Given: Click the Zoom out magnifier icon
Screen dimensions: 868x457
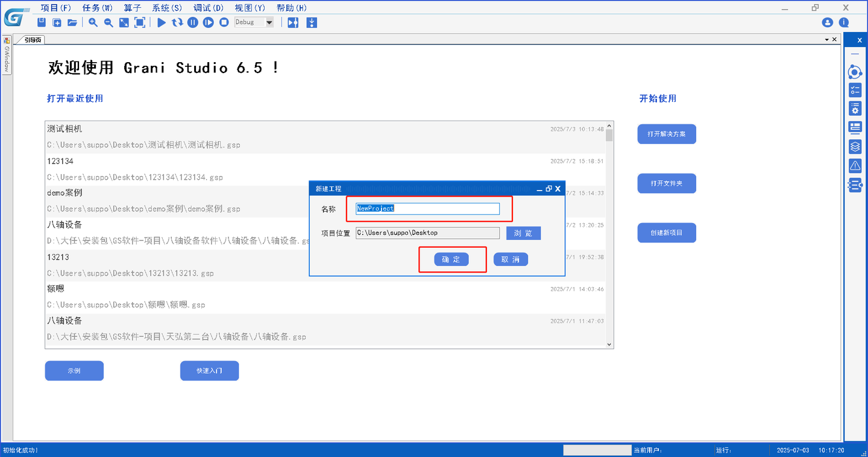Looking at the screenshot, I should (108, 22).
